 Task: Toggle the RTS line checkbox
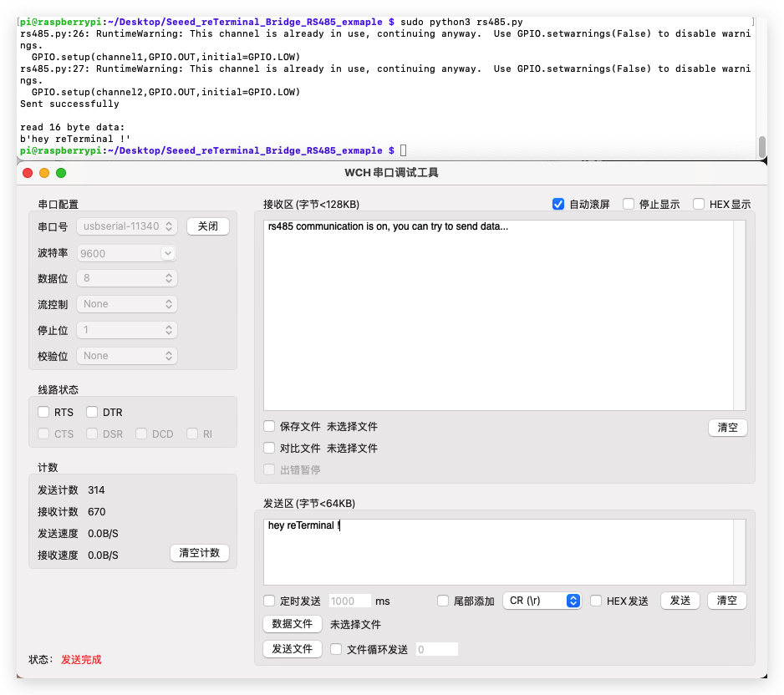(43, 412)
